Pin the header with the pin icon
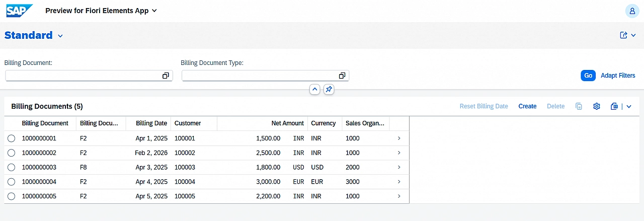 tap(329, 89)
